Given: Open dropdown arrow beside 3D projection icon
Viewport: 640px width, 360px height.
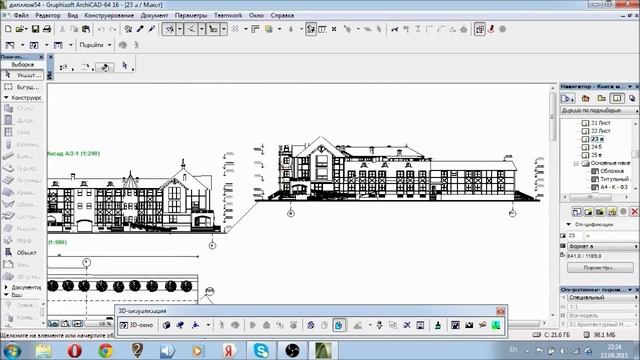Looking at the screenshot, I should click(208, 325).
